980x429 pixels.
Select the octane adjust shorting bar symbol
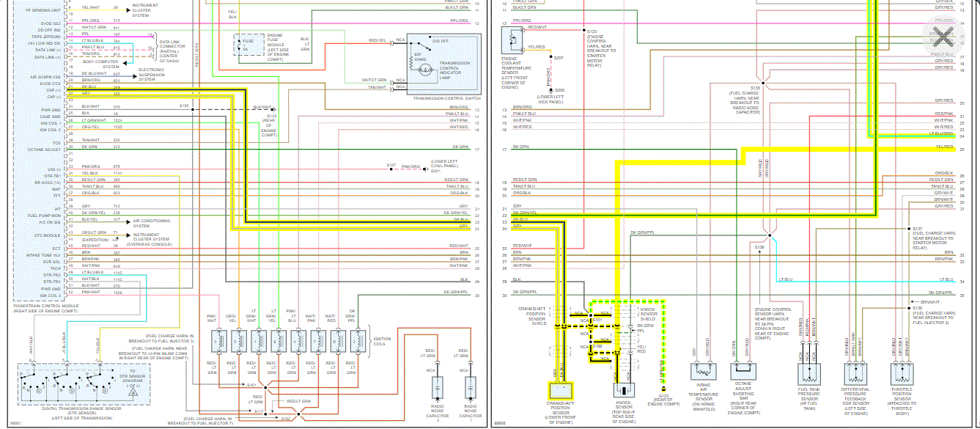pyautogui.click(x=744, y=371)
